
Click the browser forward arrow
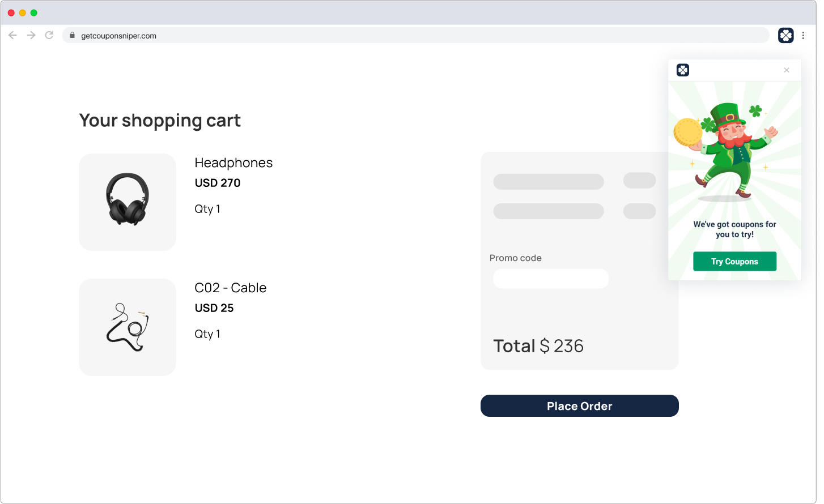pyautogui.click(x=31, y=35)
